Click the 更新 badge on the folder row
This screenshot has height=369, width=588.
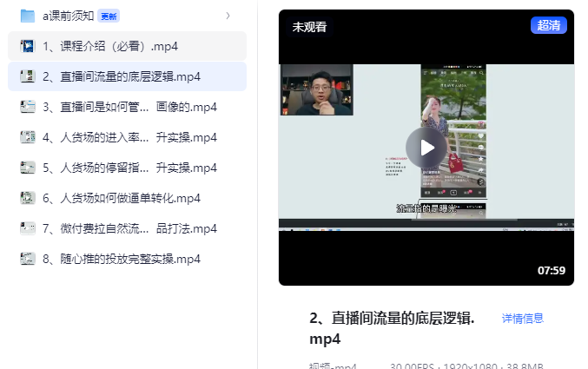pos(109,16)
